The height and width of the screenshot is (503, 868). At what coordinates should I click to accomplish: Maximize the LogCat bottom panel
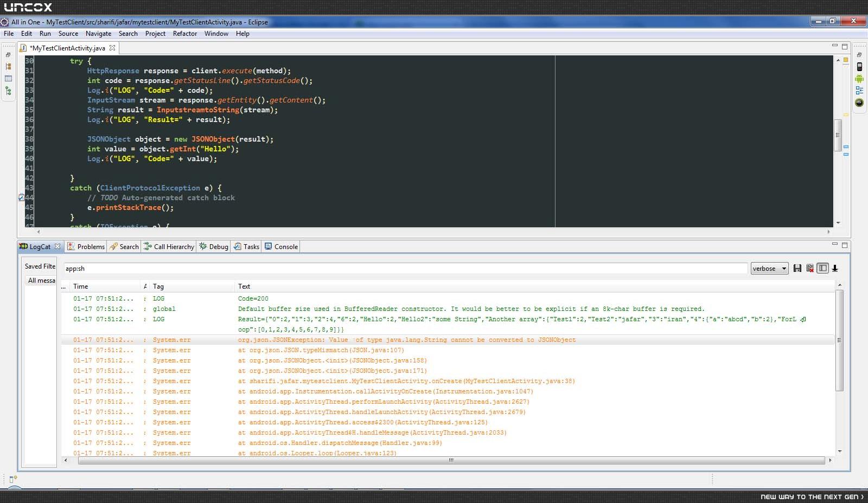click(845, 245)
